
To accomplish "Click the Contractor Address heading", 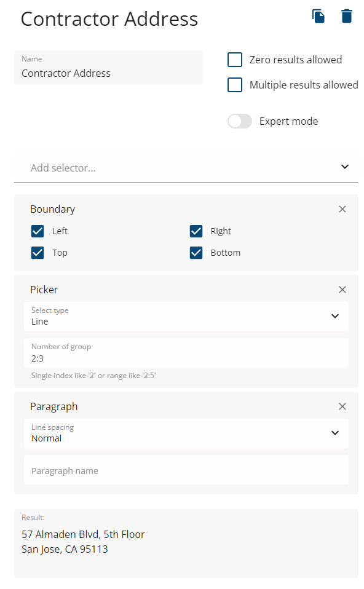I will [x=109, y=19].
